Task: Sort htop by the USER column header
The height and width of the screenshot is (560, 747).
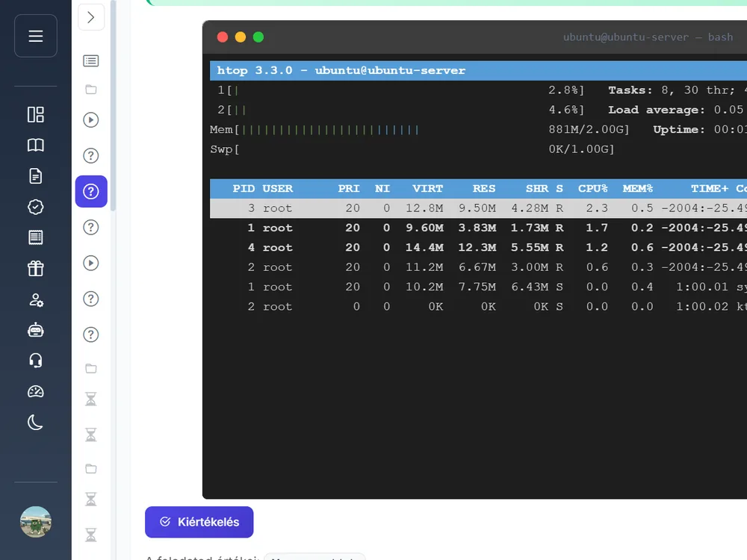Action: coord(278,189)
